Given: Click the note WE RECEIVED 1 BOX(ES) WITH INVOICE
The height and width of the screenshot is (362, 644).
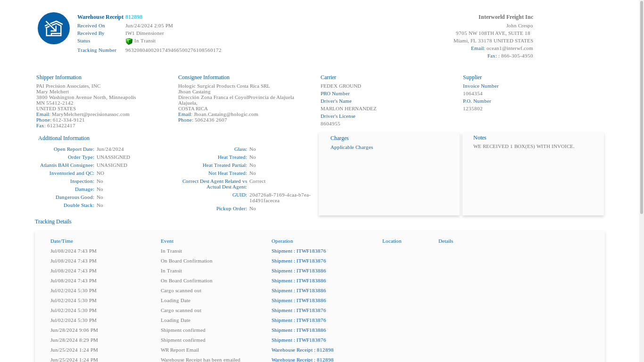Looking at the screenshot, I should [x=524, y=146].
